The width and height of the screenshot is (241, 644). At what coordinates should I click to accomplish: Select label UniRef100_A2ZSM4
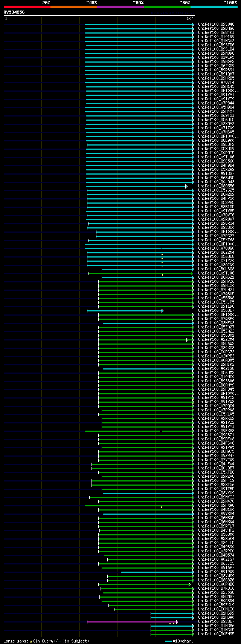pyautogui.click(x=216, y=340)
